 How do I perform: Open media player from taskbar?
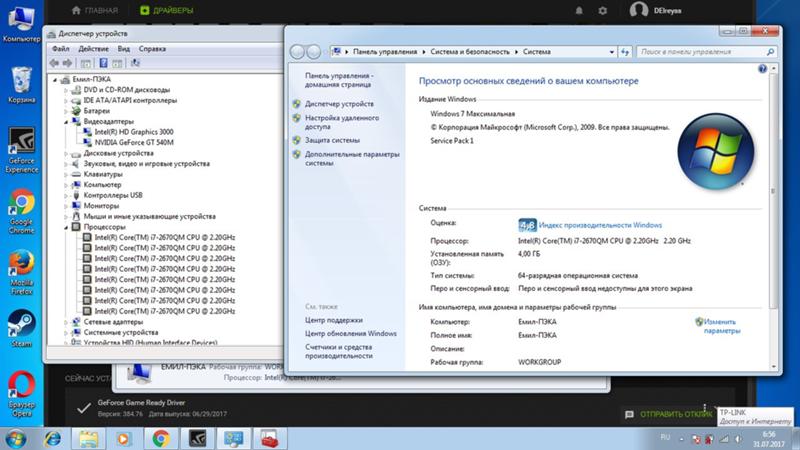[123, 439]
